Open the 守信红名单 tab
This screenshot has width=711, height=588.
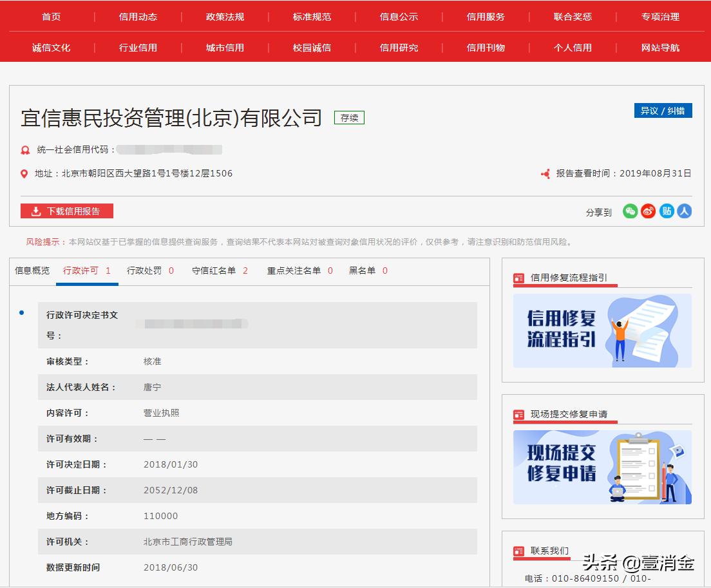click(x=211, y=270)
